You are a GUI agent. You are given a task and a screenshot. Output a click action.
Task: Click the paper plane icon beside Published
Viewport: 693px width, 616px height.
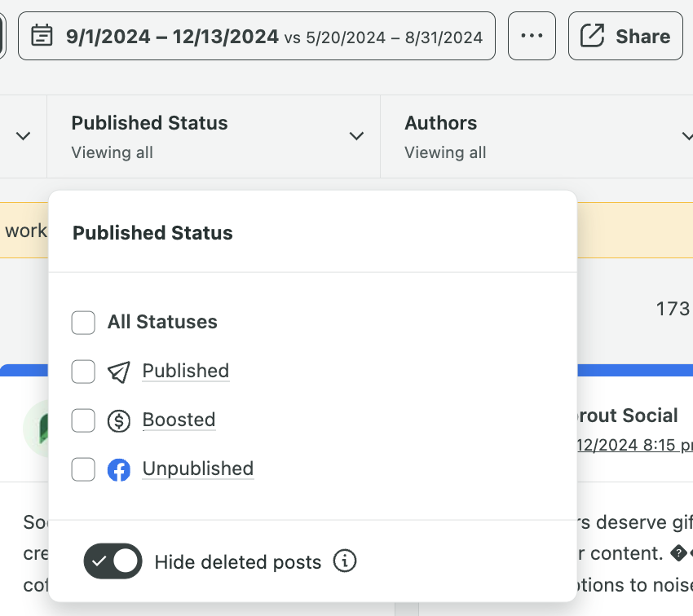pyautogui.click(x=119, y=372)
